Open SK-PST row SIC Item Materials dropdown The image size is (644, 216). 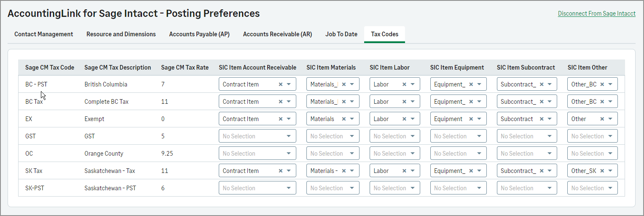(333, 188)
